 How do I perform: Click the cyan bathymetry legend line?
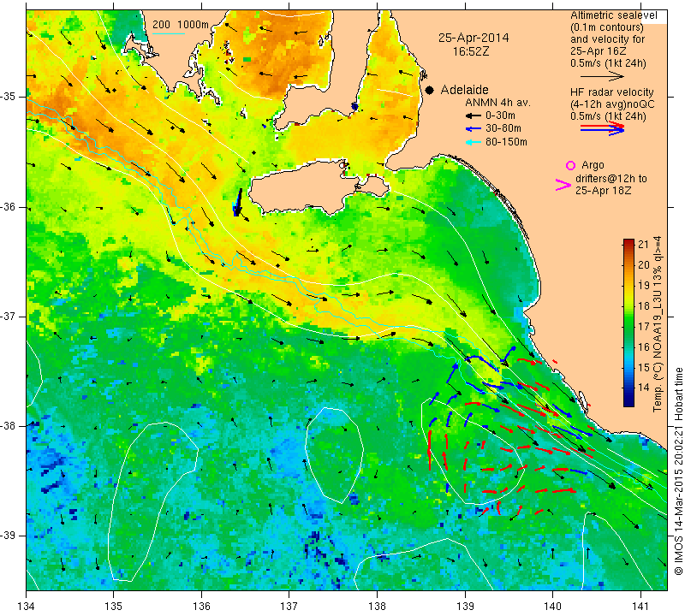(x=168, y=33)
